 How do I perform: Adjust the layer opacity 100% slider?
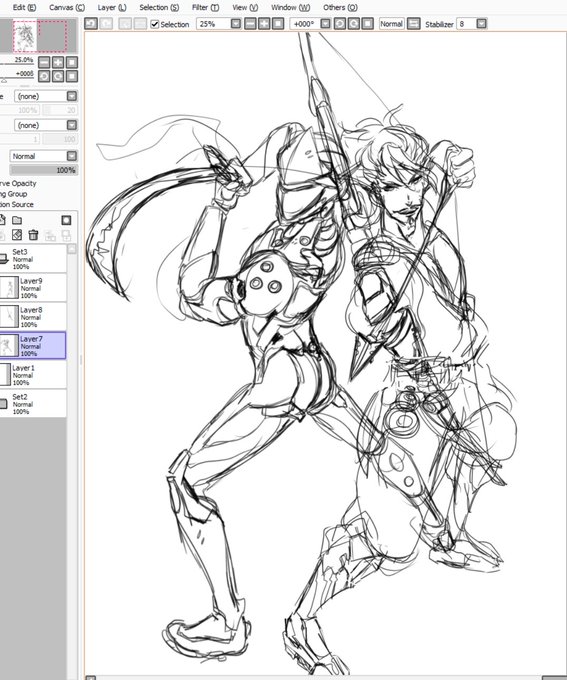point(43,170)
